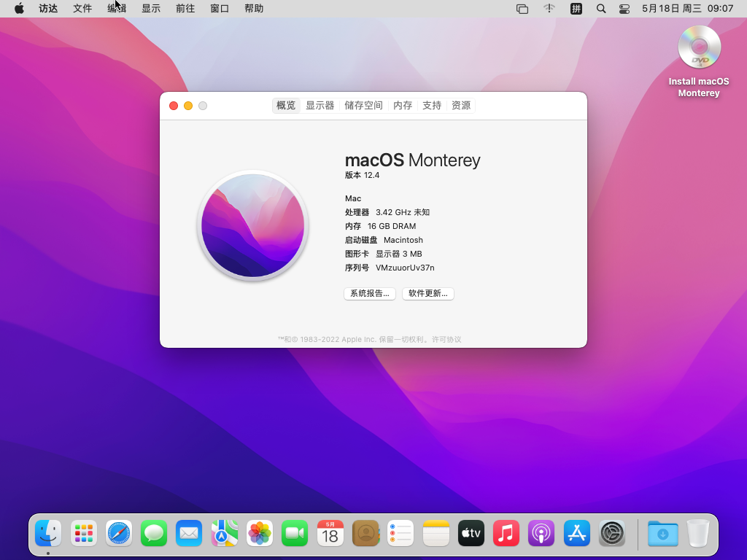Launch Safari from the Dock
Screen dimensions: 747x560
tap(119, 533)
